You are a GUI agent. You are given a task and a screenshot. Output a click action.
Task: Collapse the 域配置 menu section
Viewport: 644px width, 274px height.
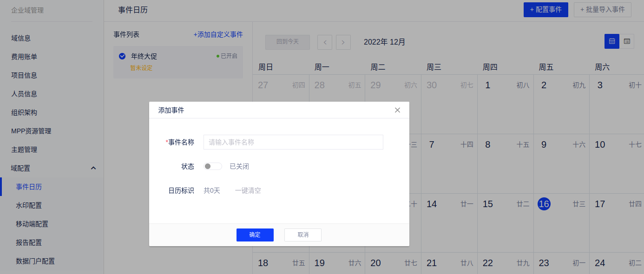coord(93,168)
